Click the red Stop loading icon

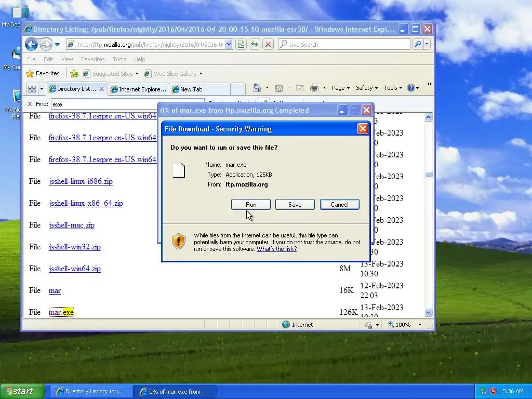[x=268, y=45]
